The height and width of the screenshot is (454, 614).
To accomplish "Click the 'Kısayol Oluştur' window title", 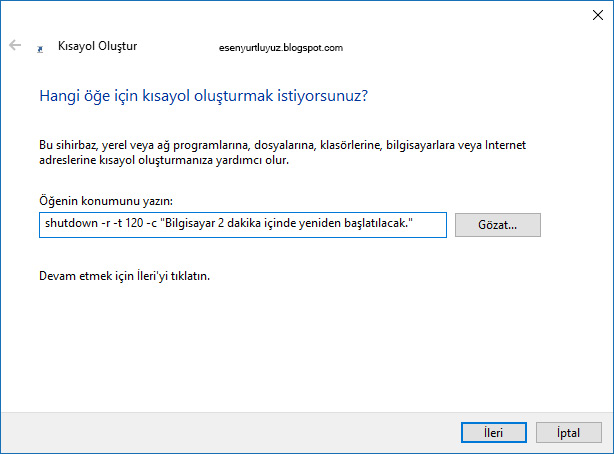I will tap(98, 46).
